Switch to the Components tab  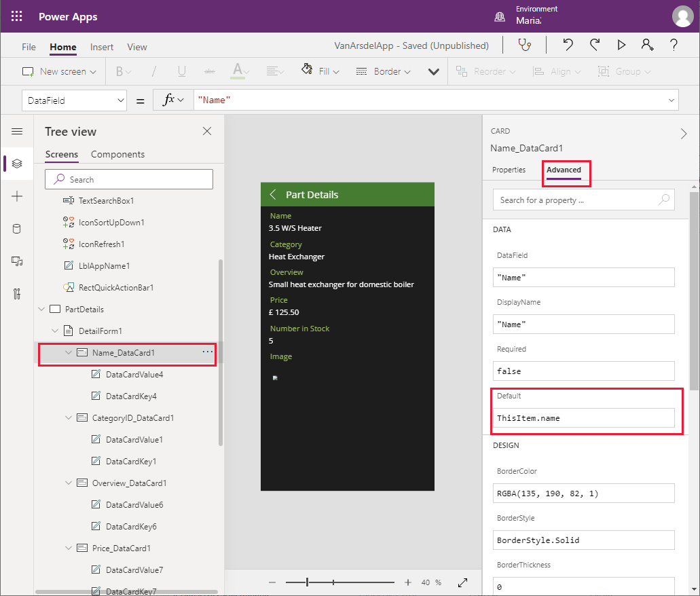[x=118, y=154]
